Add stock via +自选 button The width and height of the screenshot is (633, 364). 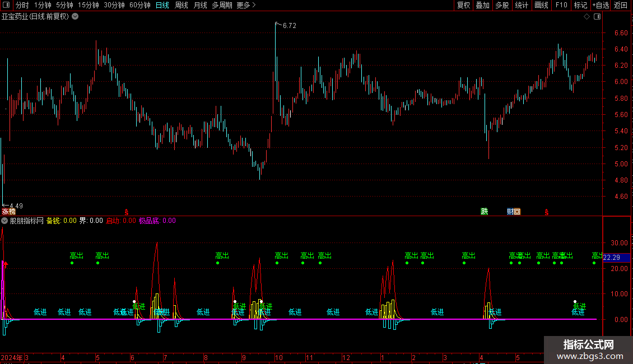click(x=601, y=5)
